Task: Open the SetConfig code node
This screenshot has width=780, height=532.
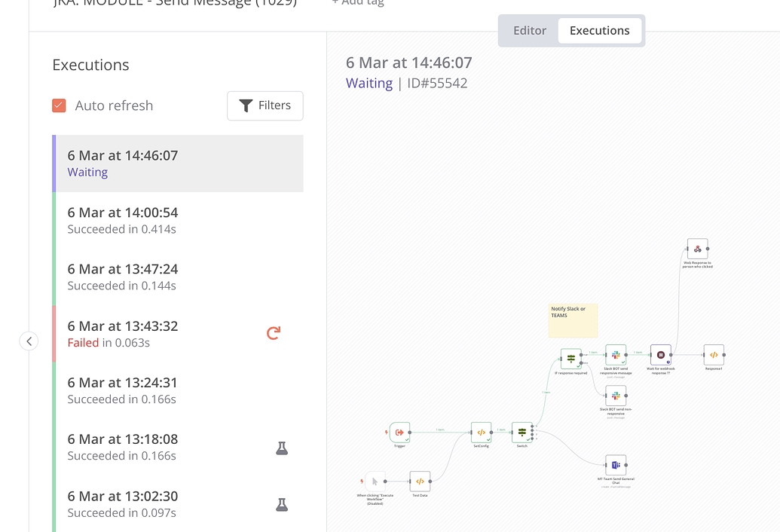Action: pos(482,433)
